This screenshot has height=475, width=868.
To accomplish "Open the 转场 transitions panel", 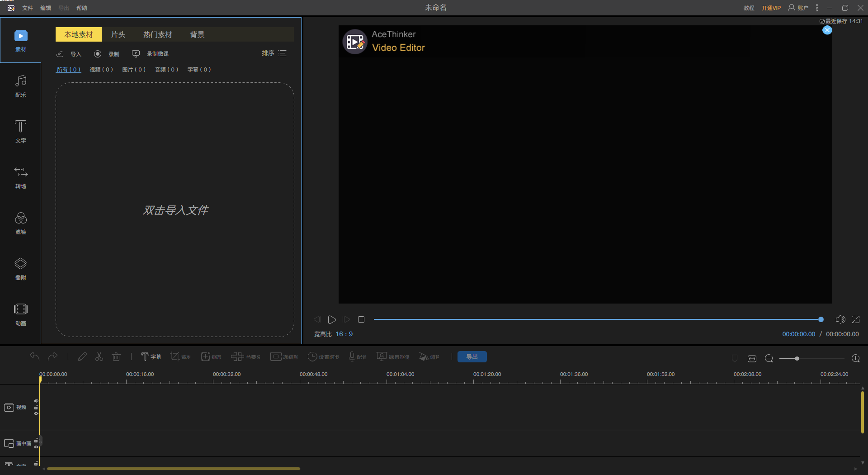I will pos(21,177).
